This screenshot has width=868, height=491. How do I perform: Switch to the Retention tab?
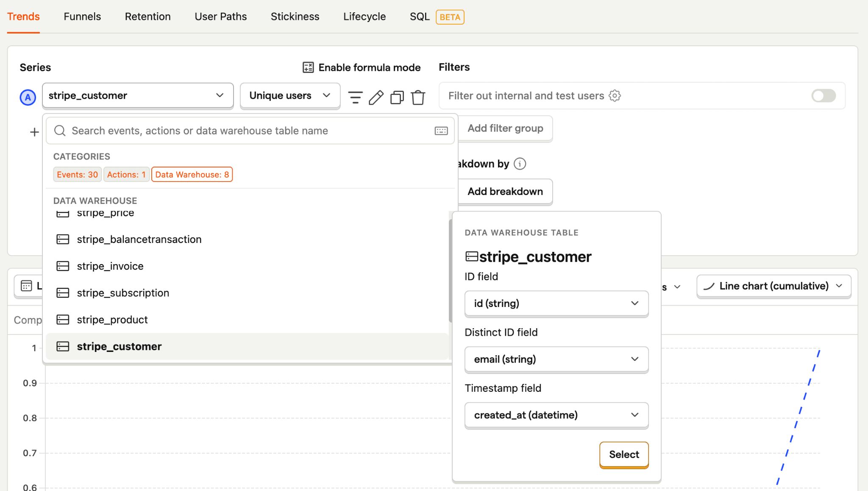click(147, 16)
